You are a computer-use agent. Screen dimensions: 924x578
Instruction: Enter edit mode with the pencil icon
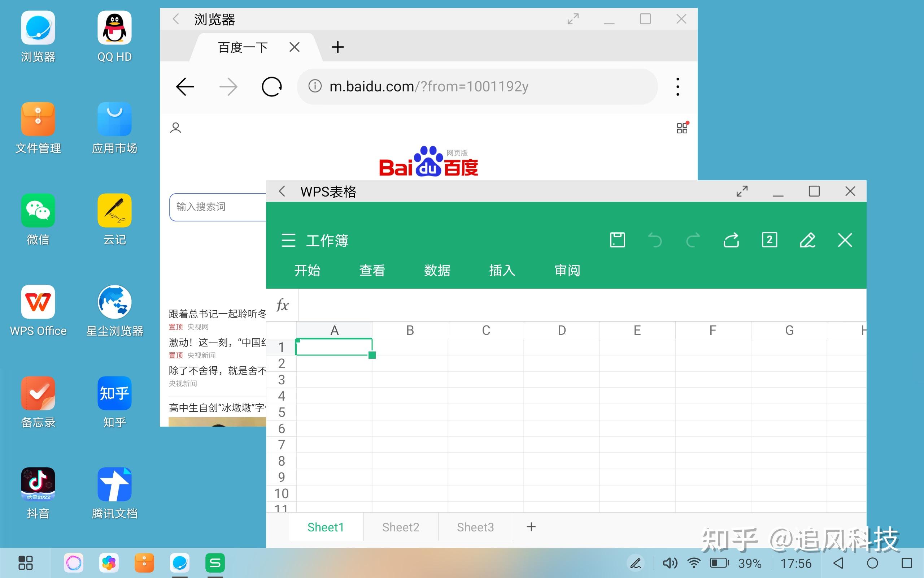(x=807, y=240)
